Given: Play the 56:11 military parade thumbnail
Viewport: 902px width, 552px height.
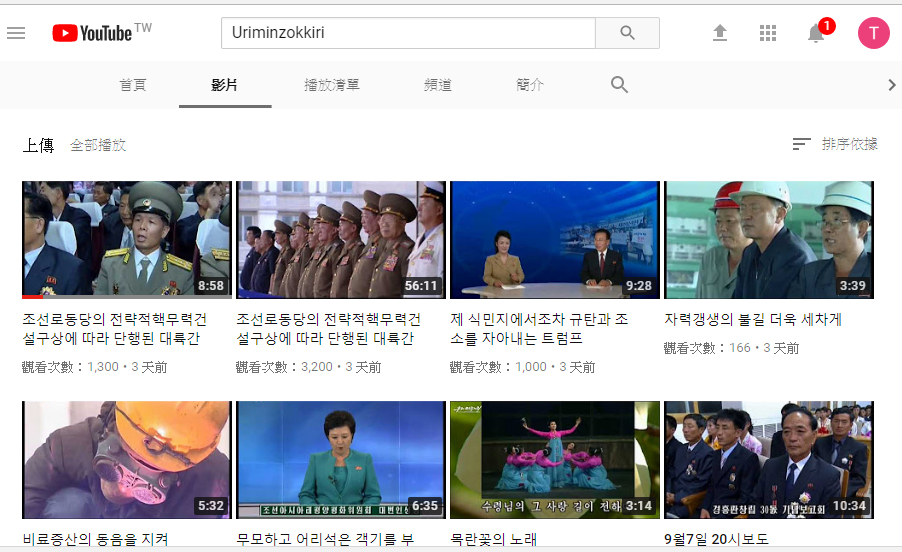Looking at the screenshot, I should 341,240.
